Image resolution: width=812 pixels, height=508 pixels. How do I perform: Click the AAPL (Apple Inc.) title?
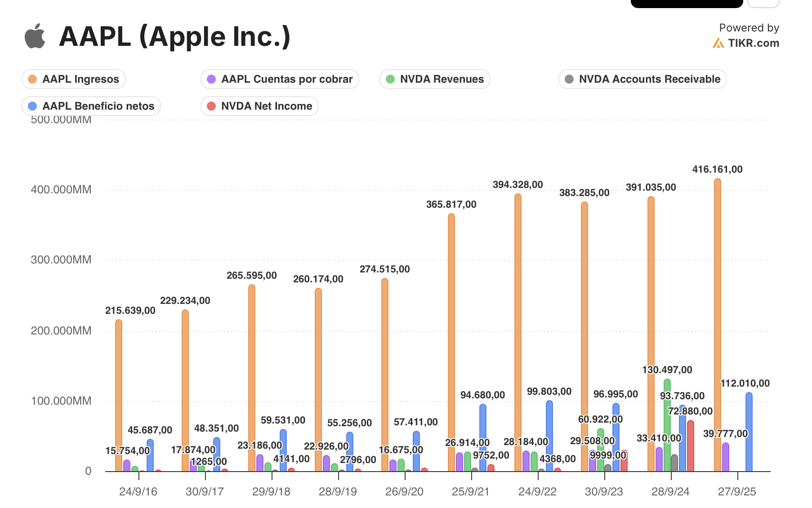tap(174, 36)
